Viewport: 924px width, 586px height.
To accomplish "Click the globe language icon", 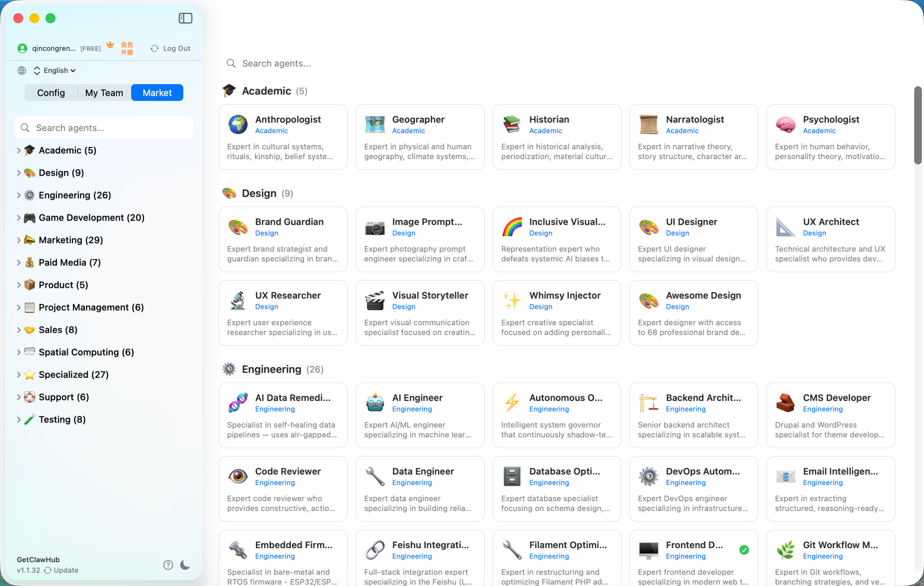I will click(22, 70).
